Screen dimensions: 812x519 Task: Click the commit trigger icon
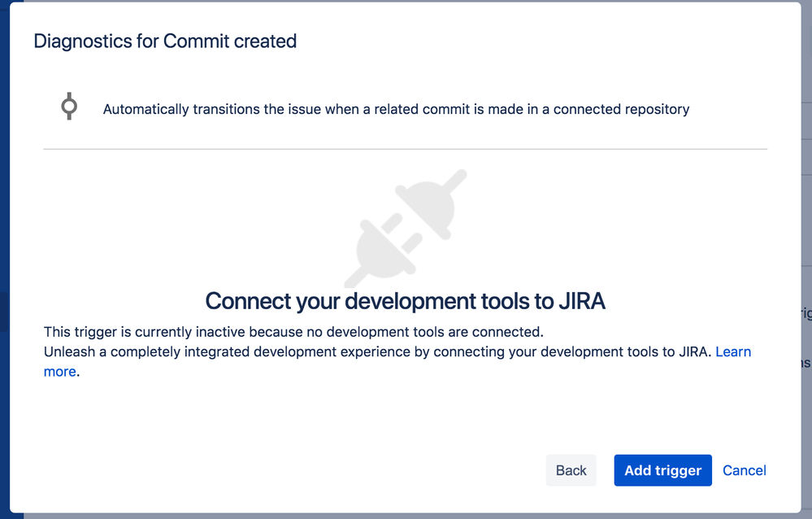tap(69, 107)
